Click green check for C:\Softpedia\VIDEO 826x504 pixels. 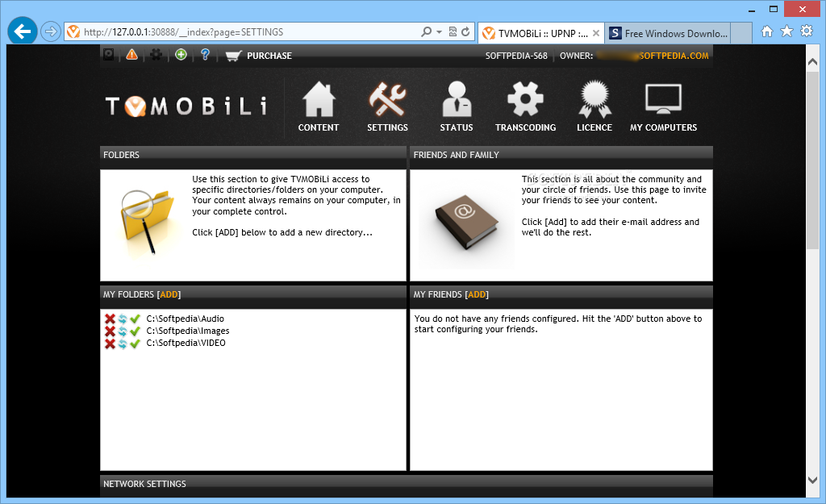tap(135, 344)
